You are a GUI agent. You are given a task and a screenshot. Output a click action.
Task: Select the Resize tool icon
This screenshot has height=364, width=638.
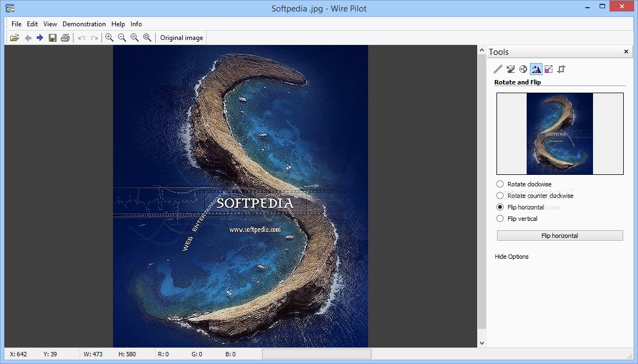549,69
